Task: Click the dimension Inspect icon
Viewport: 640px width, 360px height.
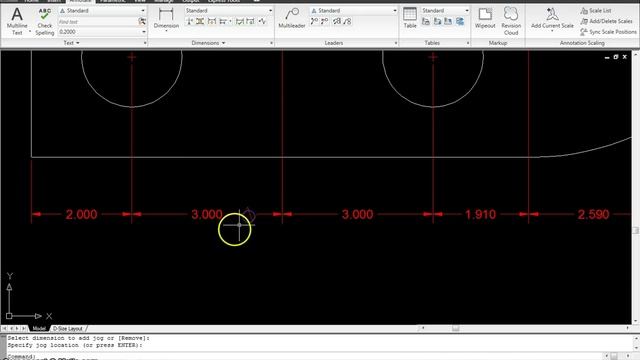Action: click(240, 21)
